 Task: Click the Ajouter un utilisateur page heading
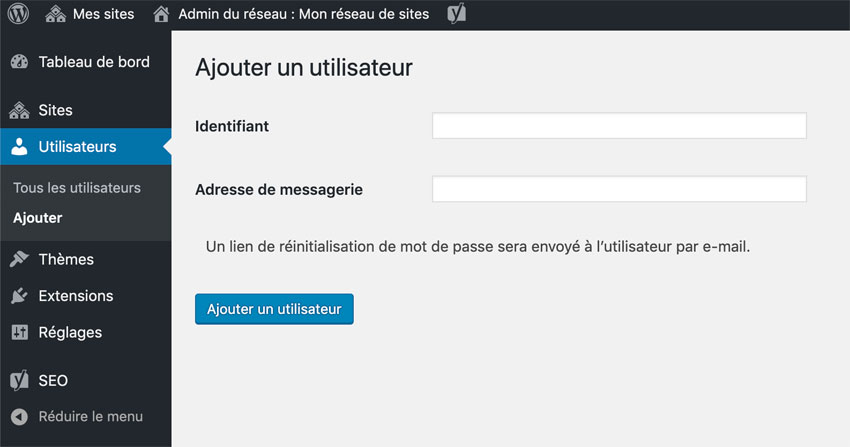tap(304, 68)
